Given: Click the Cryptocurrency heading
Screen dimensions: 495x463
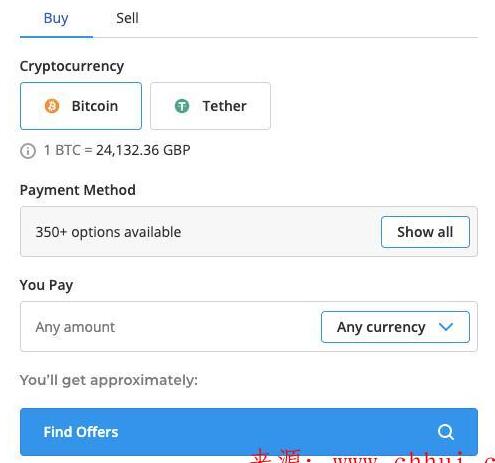Looking at the screenshot, I should (72, 66).
